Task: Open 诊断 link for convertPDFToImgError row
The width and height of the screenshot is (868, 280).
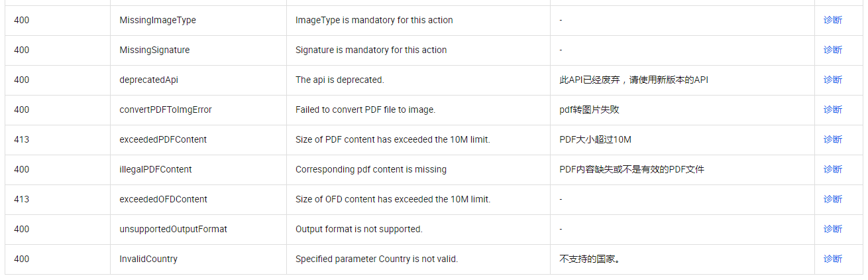Action: tap(832, 109)
